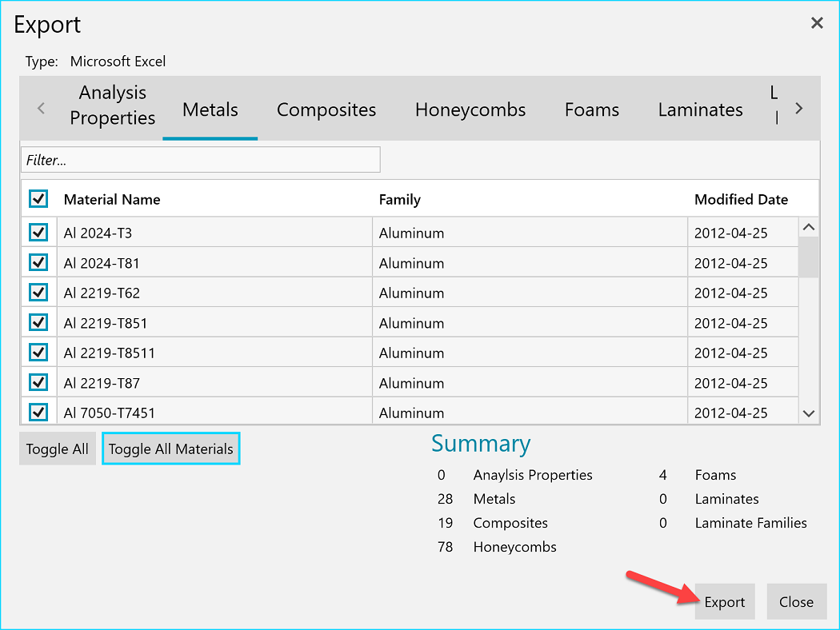840x630 pixels.
Task: Select the Al 2219-T851 material name cell
Action: point(214,322)
